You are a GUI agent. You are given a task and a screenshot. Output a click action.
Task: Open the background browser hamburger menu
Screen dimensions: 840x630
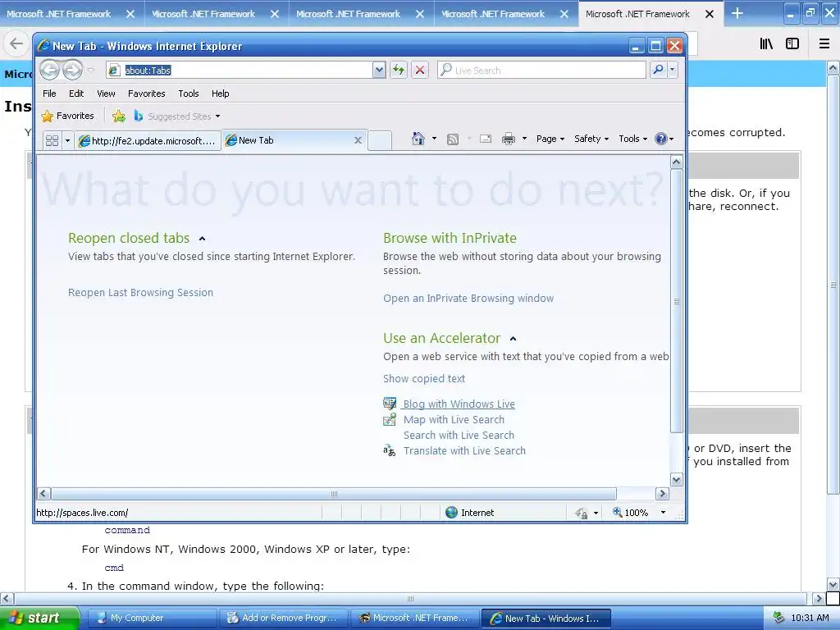tap(824, 43)
